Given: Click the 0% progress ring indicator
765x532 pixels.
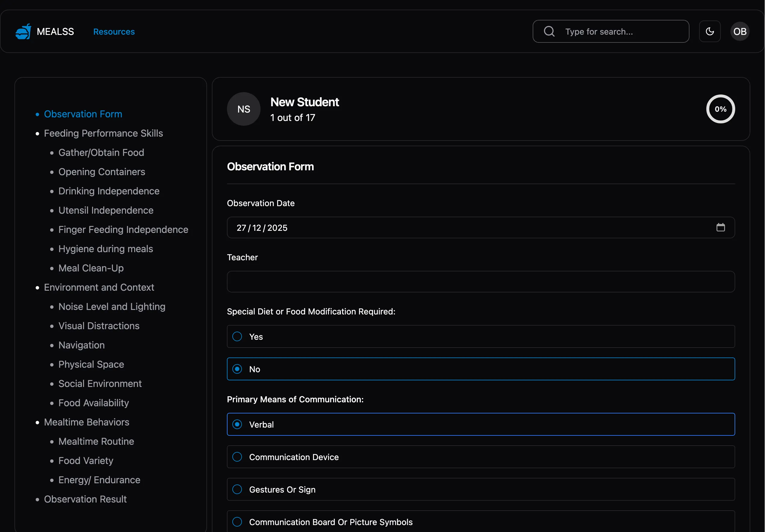Looking at the screenshot, I should 720,109.
